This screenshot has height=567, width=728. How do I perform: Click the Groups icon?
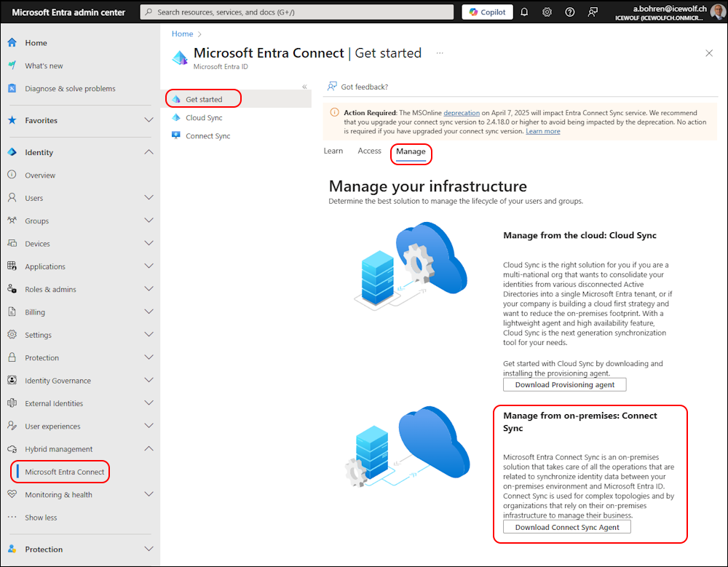[12, 221]
